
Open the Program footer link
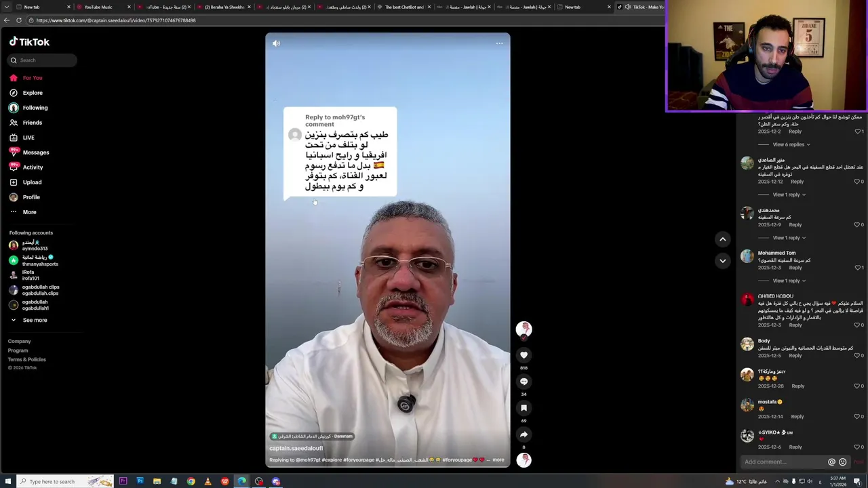click(18, 350)
